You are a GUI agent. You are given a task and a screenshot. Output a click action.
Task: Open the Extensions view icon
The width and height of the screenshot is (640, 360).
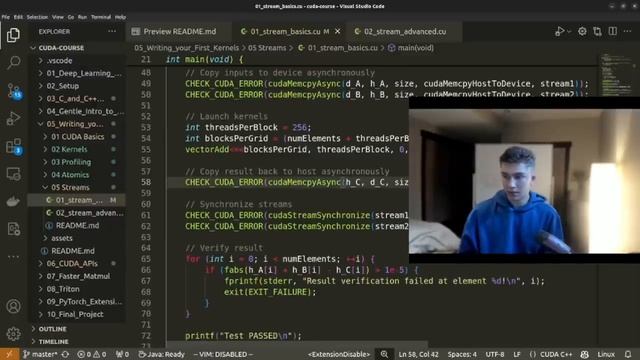(x=14, y=147)
